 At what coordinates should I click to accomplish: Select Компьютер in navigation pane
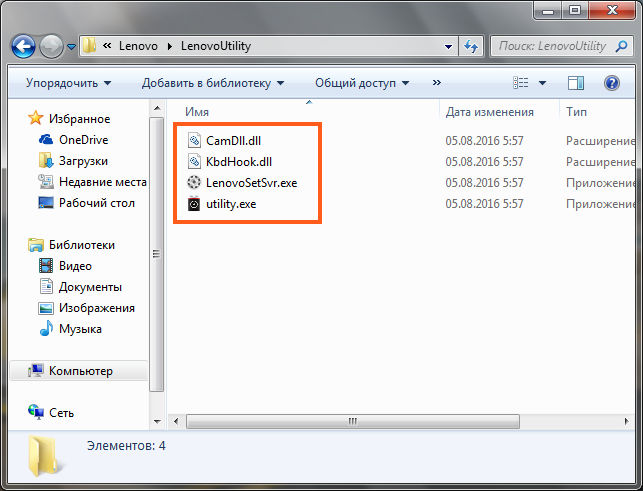(80, 371)
